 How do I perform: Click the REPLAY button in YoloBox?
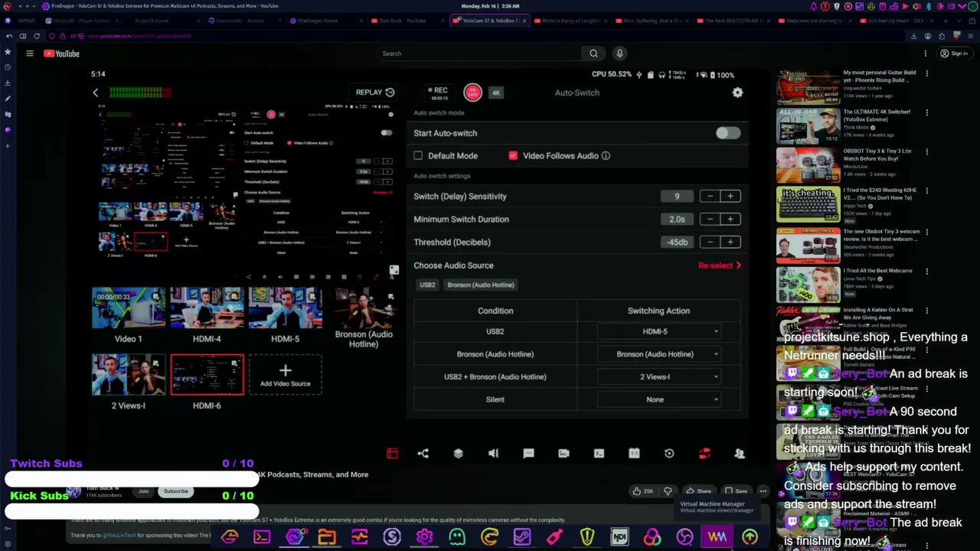(374, 93)
